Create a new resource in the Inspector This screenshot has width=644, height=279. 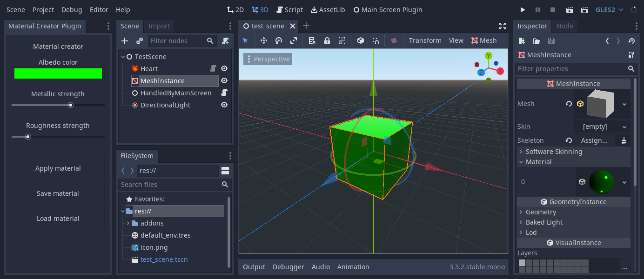pos(521,41)
